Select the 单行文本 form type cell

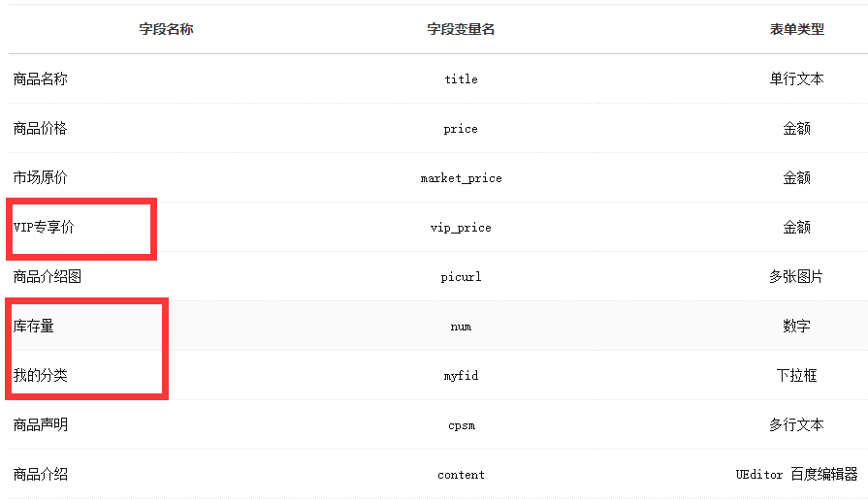tap(796, 79)
